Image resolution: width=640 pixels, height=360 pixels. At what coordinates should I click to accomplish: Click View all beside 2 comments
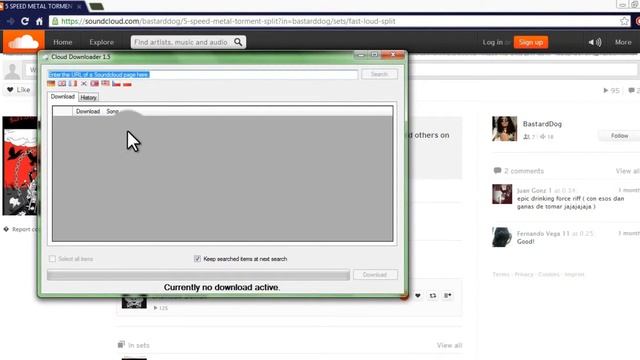click(x=627, y=171)
